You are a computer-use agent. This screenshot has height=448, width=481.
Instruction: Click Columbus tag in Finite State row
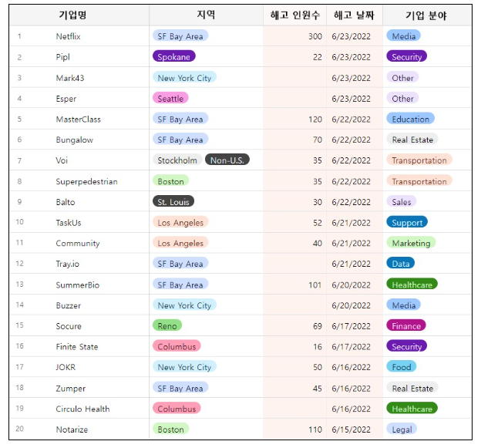(x=177, y=346)
